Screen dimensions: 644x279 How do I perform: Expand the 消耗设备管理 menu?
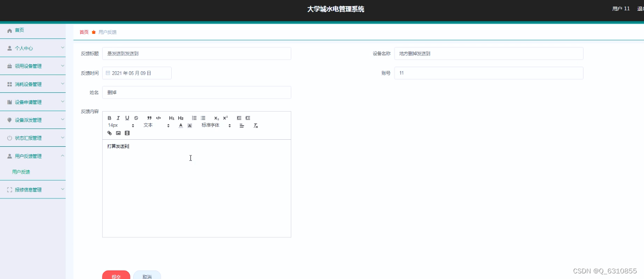click(33, 84)
